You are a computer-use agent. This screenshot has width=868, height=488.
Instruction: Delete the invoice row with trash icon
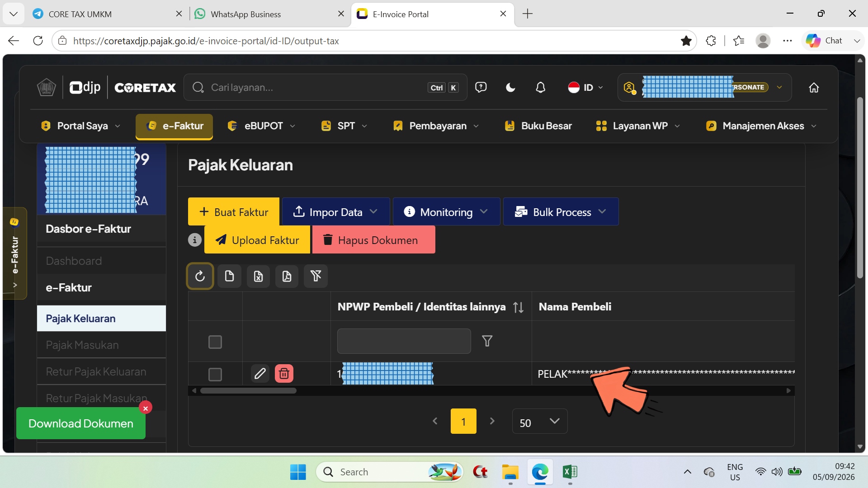284,374
